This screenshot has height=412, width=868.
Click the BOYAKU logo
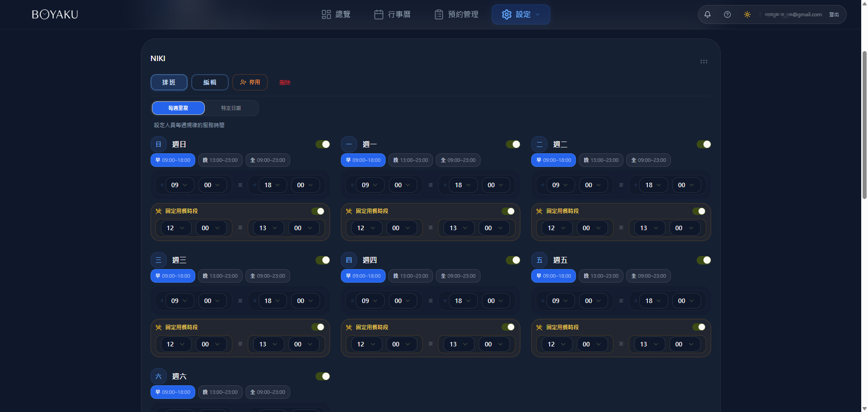click(55, 14)
